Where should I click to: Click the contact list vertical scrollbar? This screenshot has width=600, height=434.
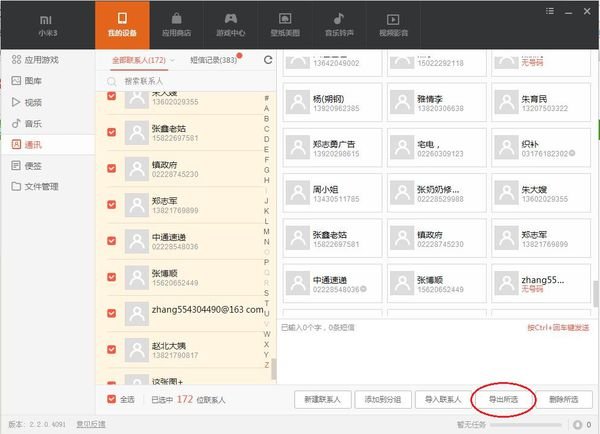pyautogui.click(x=274, y=369)
